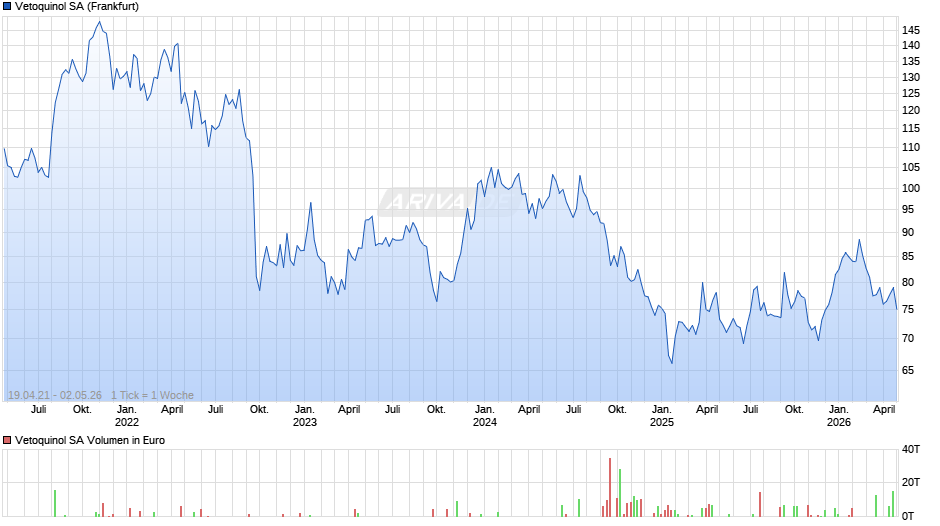The image size is (940, 526).
Task: Click the price axis label 145
Action: 911,30
